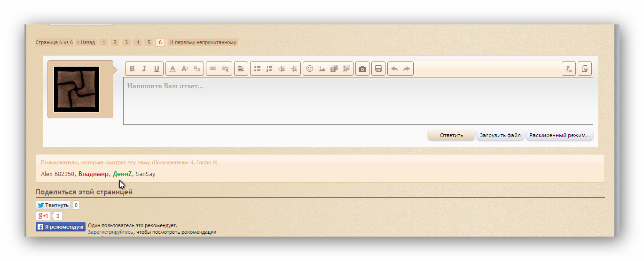The width and height of the screenshot is (644, 261).
Task: Click the remove formatting icon
Action: tap(569, 69)
